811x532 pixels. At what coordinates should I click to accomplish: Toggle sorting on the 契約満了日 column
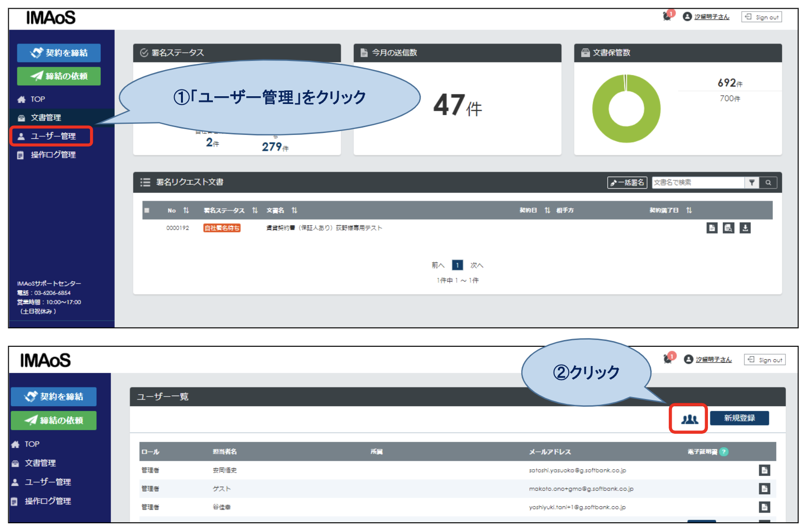coord(689,210)
